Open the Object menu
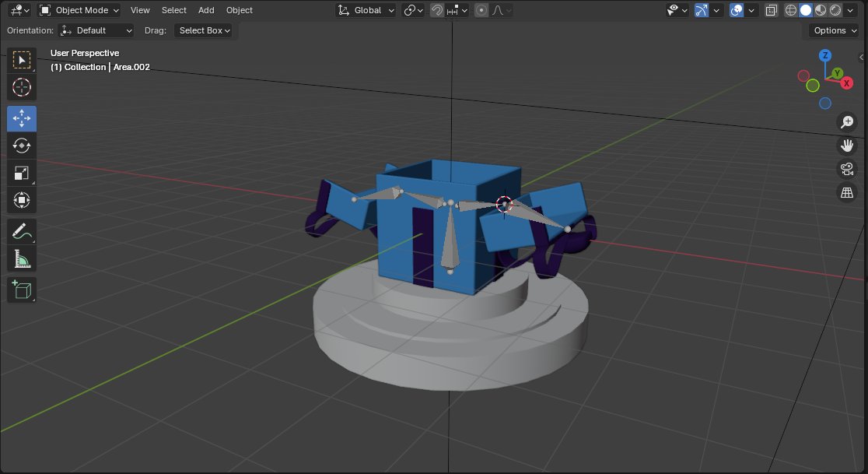Screen dimensions: 868x474 239,10
